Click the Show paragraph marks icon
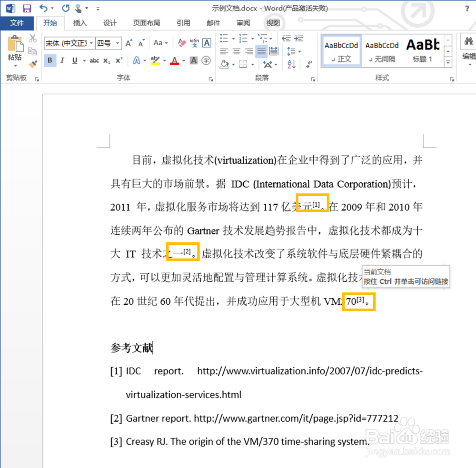This screenshot has height=468, width=476. tap(309, 64)
